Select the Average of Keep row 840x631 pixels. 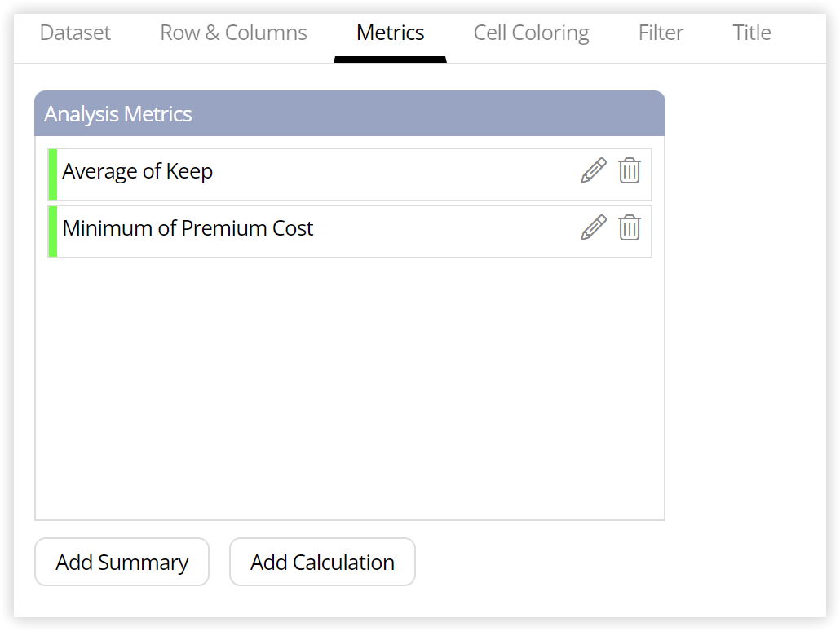[350, 174]
